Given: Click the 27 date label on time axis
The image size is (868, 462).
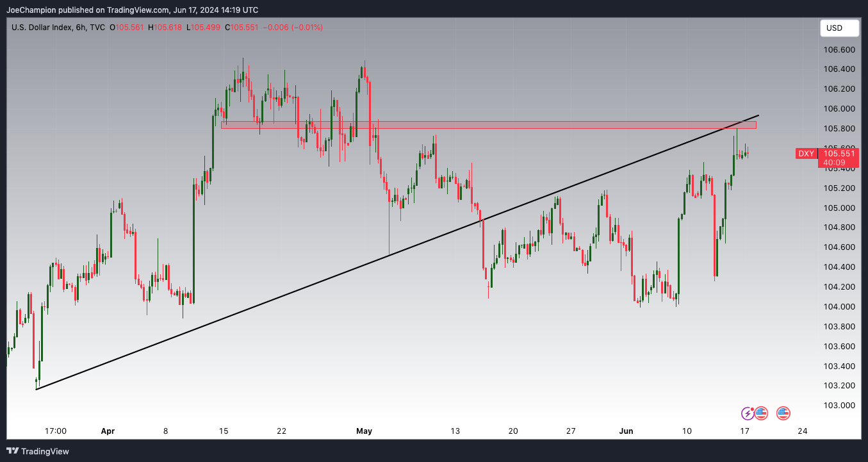Looking at the screenshot, I should click(571, 431).
